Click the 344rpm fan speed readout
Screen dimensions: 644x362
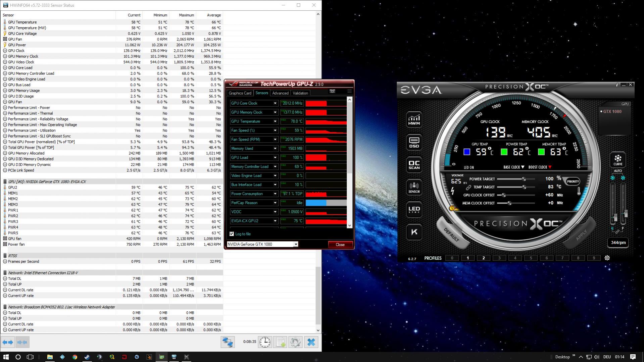[x=618, y=243]
